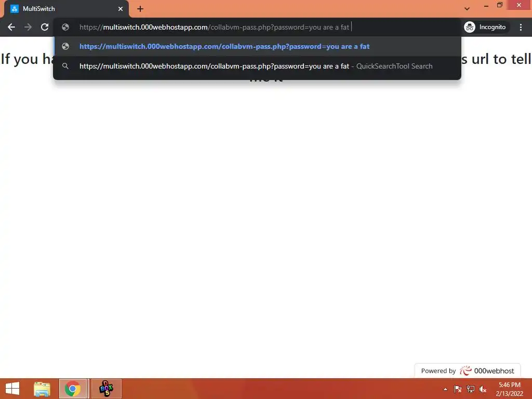
Task: Minimize the Chrome window
Action: tap(486, 6)
